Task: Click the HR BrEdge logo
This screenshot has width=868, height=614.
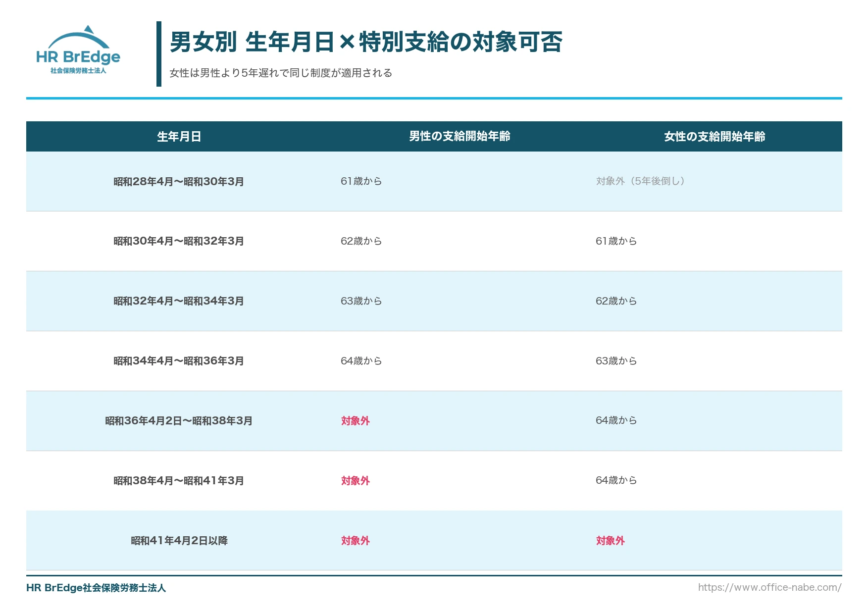Action: pyautogui.click(x=78, y=50)
